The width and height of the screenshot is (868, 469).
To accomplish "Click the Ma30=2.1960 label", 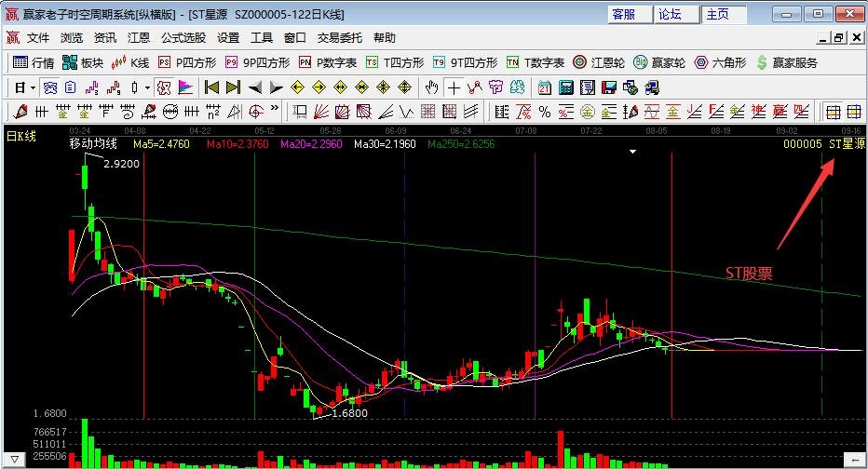I will (x=385, y=144).
